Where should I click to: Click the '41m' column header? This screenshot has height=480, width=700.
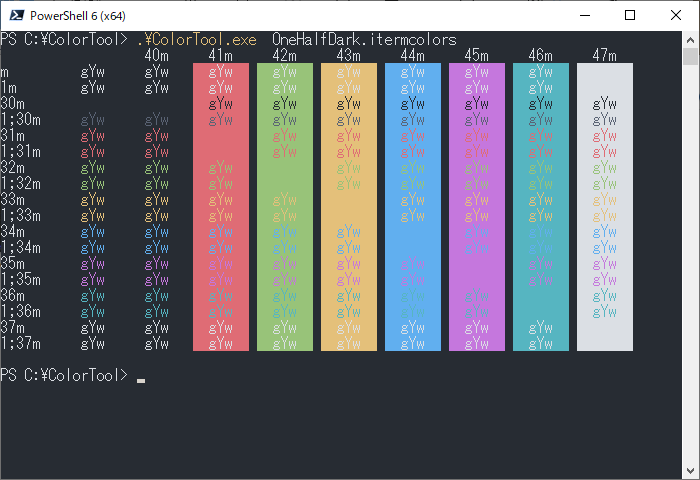221,56
